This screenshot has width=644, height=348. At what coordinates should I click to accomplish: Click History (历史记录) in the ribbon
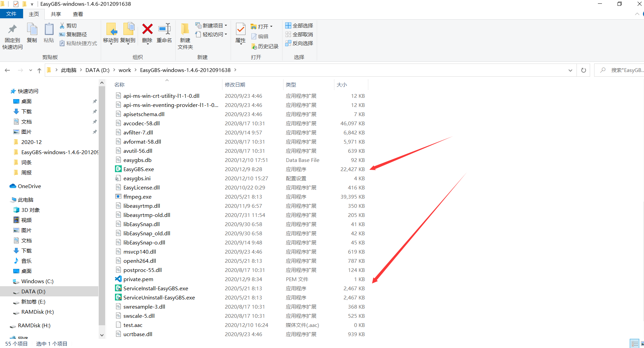[265, 46]
